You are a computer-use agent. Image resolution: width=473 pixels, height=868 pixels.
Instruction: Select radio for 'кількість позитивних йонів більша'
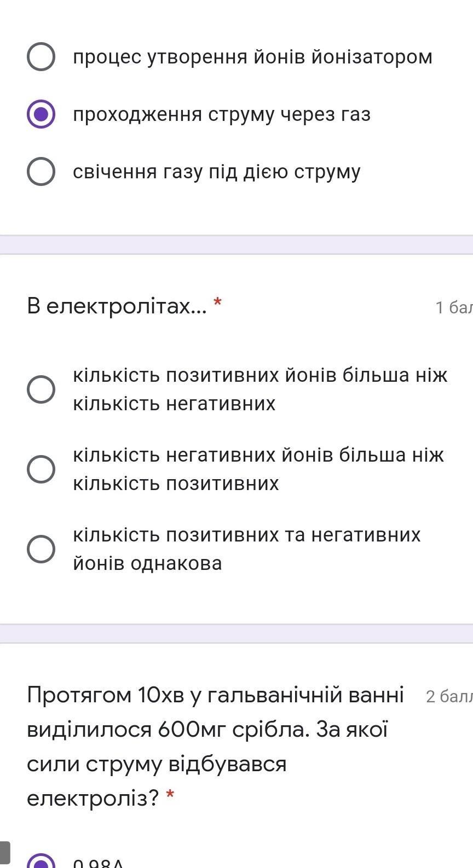[x=41, y=389]
